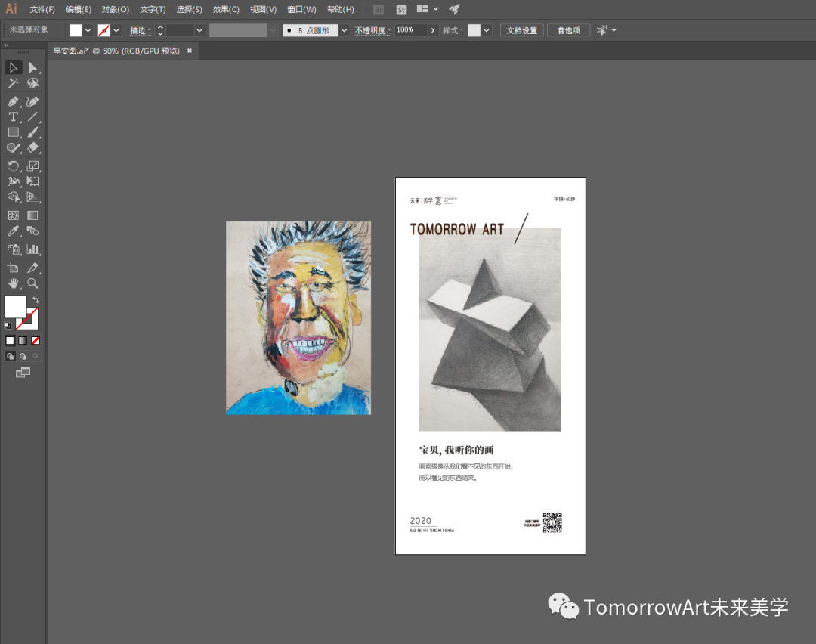Open Adobe Stock St icon

(x=401, y=9)
